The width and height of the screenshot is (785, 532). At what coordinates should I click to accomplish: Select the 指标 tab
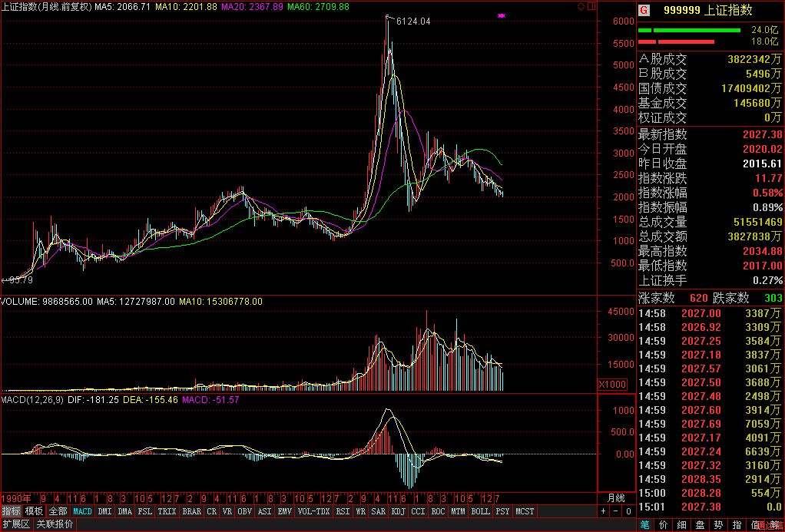[x=11, y=511]
